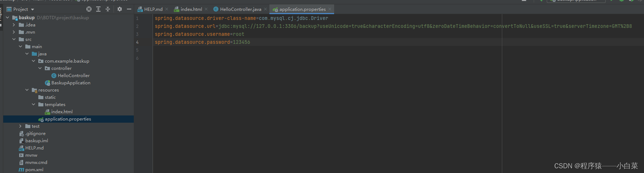Select the static folder in tree
This screenshot has height=173, width=644.
coord(50,97)
